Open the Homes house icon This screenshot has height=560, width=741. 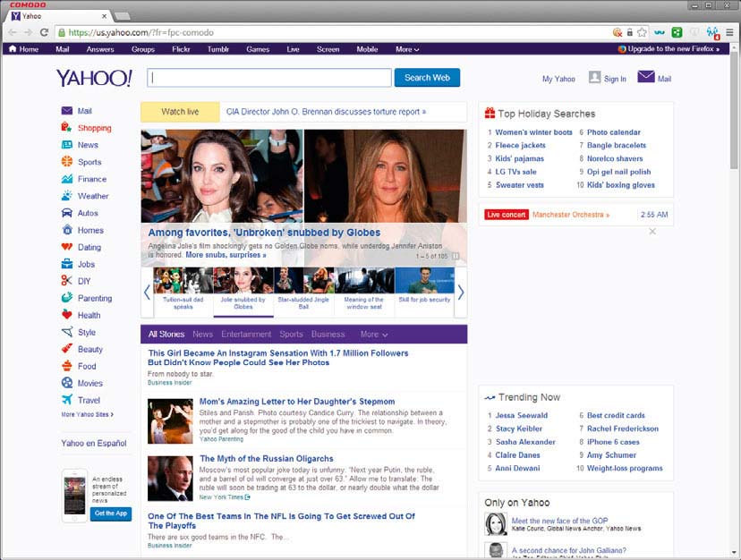click(66, 230)
